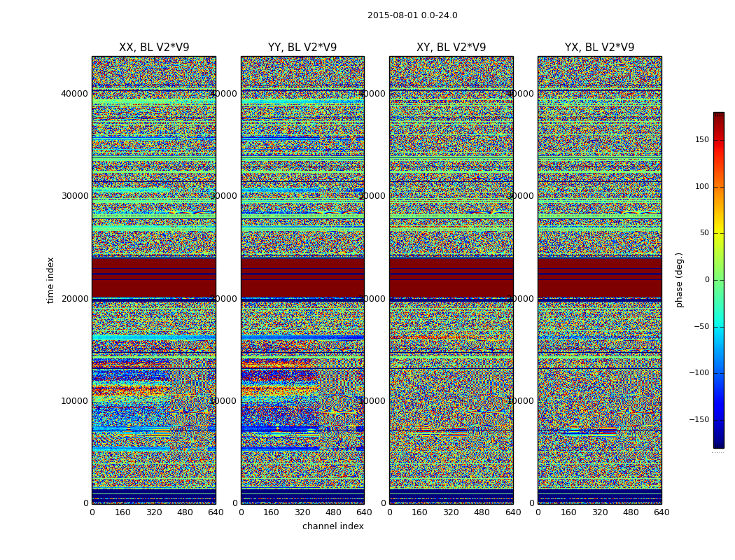Click the dark red band in YY panel
The height and width of the screenshot is (560, 735).
(303, 277)
